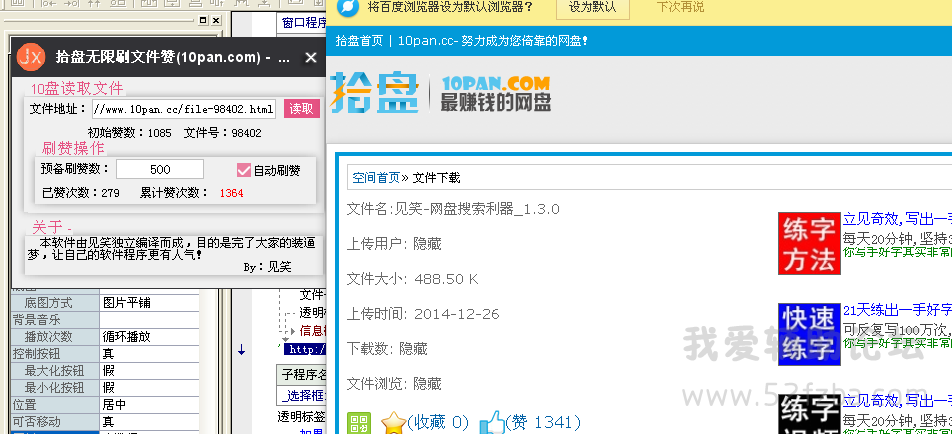The image size is (952, 434).
Task: Close the docked property panel via its X
Action: (216, 20)
